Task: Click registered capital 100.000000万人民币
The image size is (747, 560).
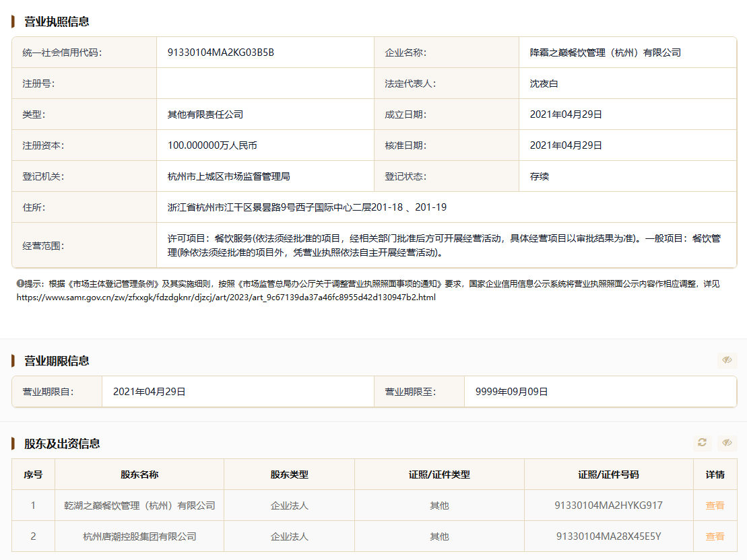Action: pyautogui.click(x=212, y=145)
